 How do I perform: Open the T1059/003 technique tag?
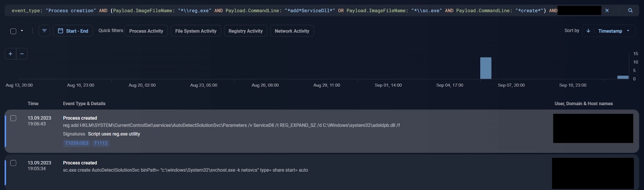pos(76,143)
